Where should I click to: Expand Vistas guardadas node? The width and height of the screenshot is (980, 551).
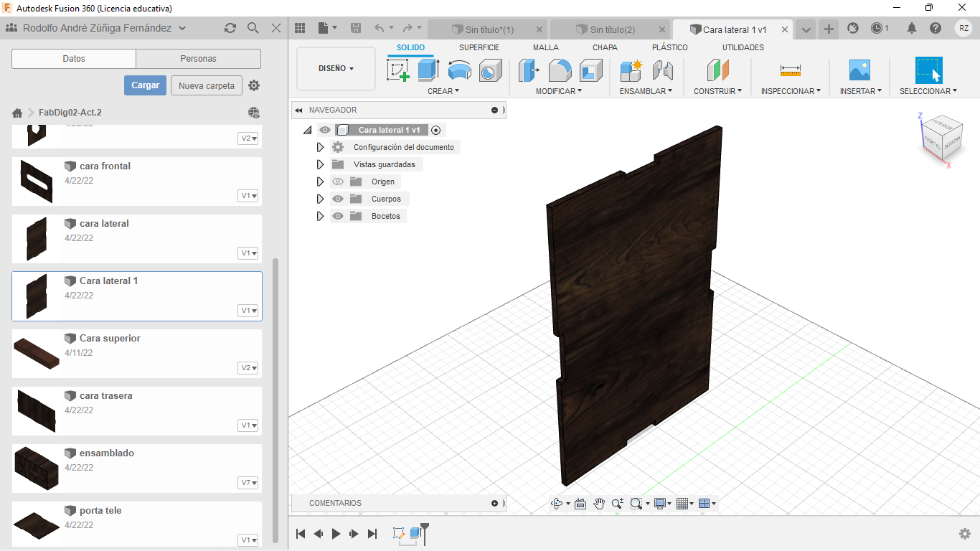coord(321,164)
